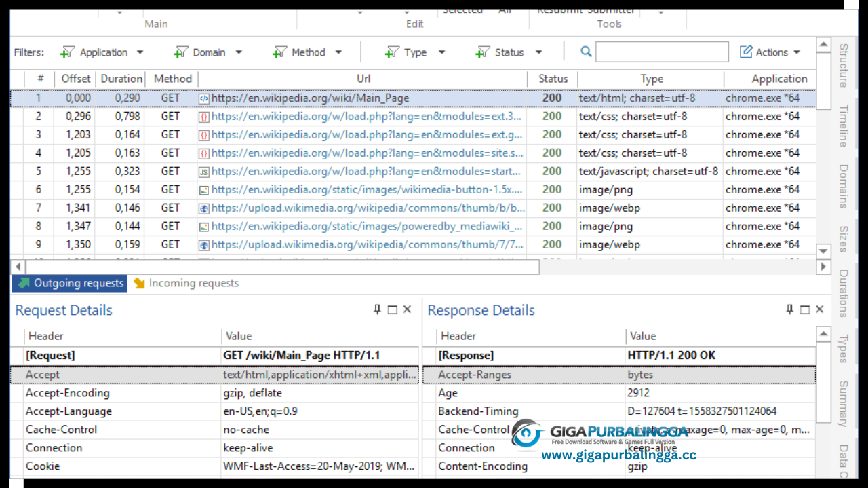Click the horizontal scrollbar right arrow
This screenshot has height=488, width=868.
823,267
